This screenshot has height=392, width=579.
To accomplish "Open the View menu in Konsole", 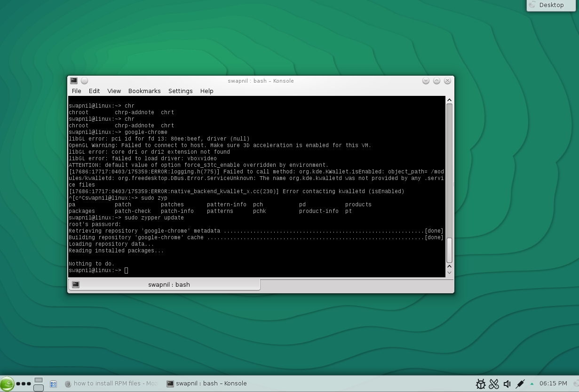I will [114, 91].
